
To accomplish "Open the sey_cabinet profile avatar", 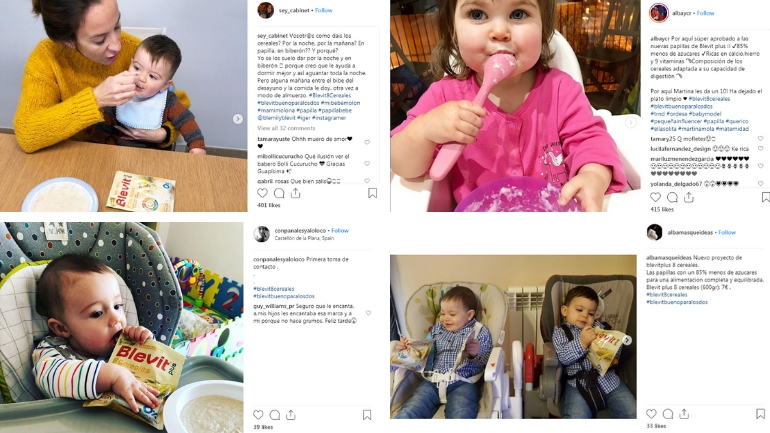I will (265, 10).
